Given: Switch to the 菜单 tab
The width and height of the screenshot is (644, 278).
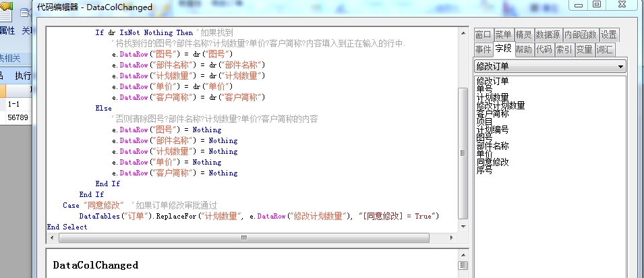Looking at the screenshot, I should tap(503, 35).
